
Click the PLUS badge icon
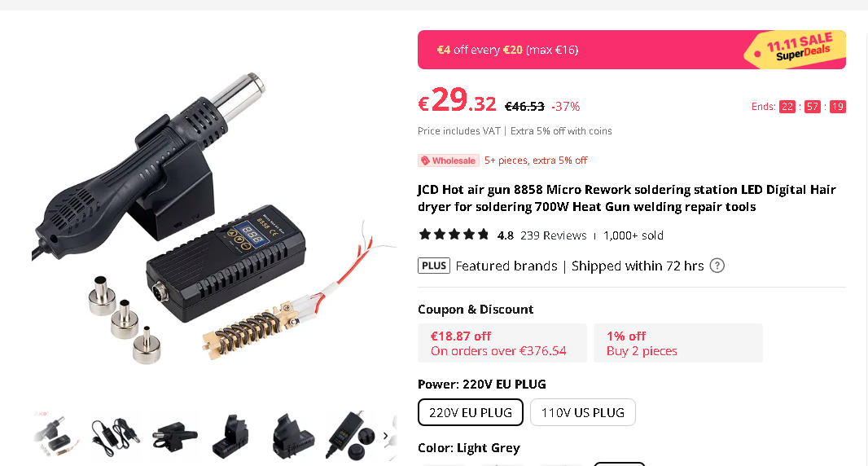434,266
